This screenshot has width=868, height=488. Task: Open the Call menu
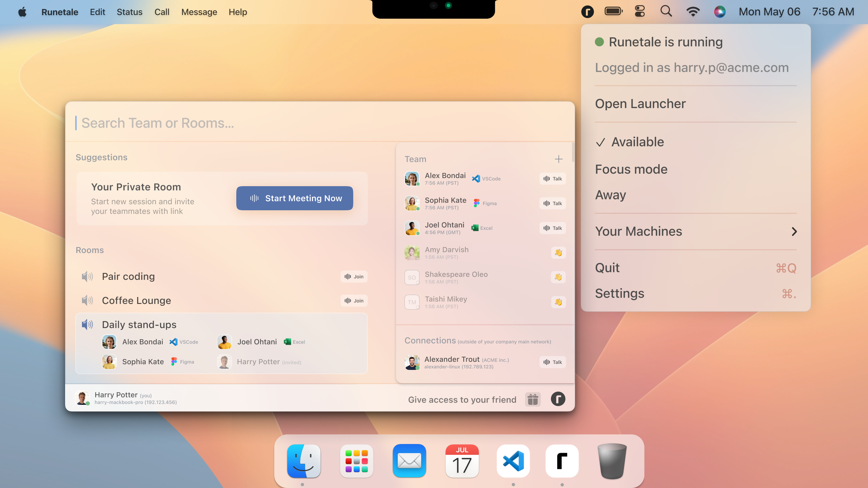[162, 12]
